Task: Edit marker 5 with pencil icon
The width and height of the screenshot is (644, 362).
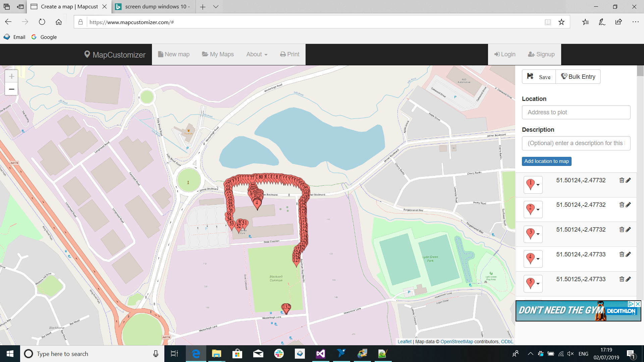Action: [x=628, y=279]
